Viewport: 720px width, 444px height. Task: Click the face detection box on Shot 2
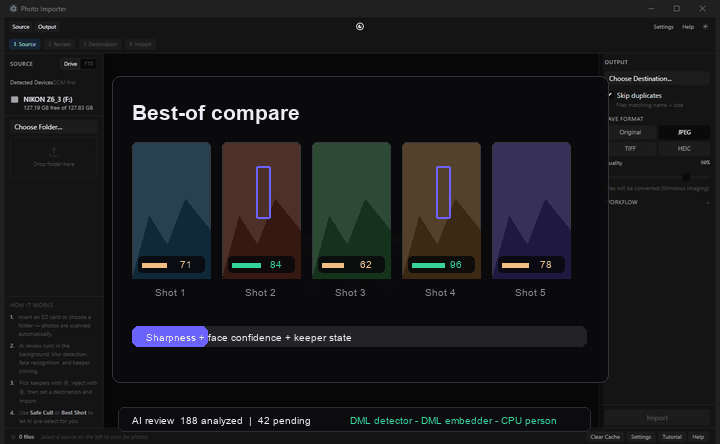(x=263, y=192)
